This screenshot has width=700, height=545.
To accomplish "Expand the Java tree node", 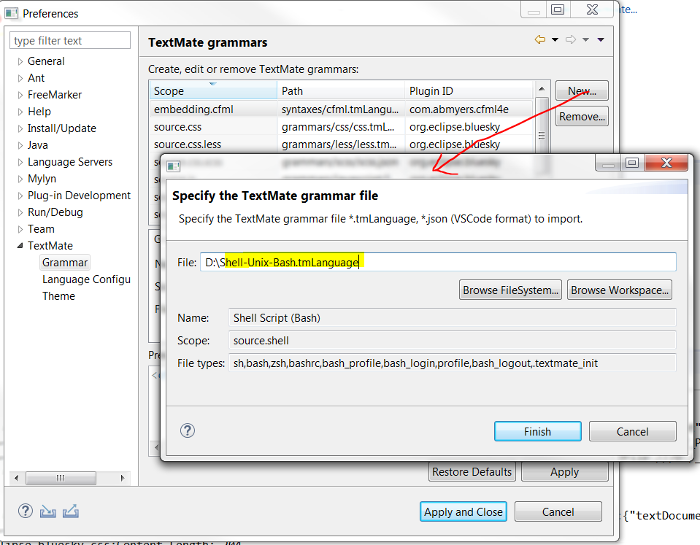I will tap(20, 146).
